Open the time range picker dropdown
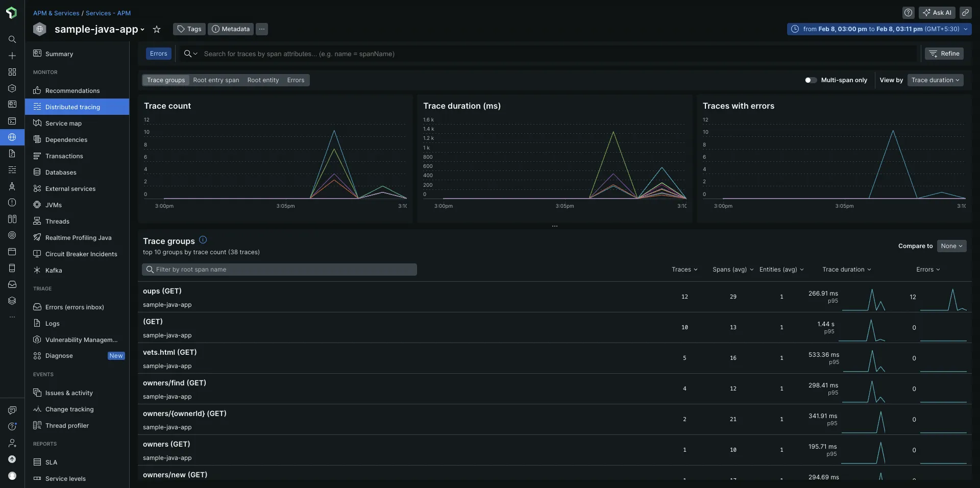The height and width of the screenshot is (488, 980). pyautogui.click(x=879, y=29)
